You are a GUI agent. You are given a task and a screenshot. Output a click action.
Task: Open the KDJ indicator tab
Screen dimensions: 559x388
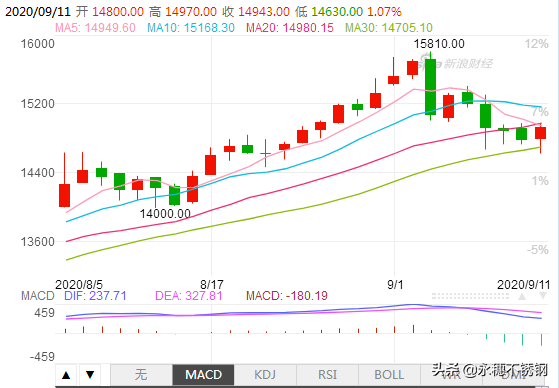click(265, 375)
